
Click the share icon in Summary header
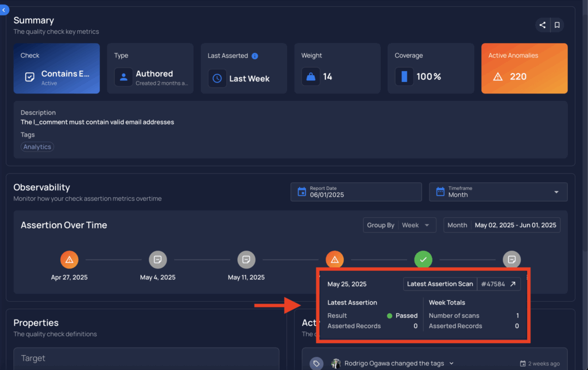(x=542, y=25)
